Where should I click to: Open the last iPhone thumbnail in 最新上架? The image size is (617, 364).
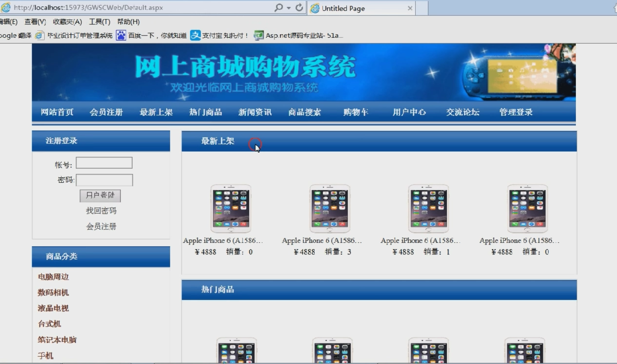(x=528, y=209)
